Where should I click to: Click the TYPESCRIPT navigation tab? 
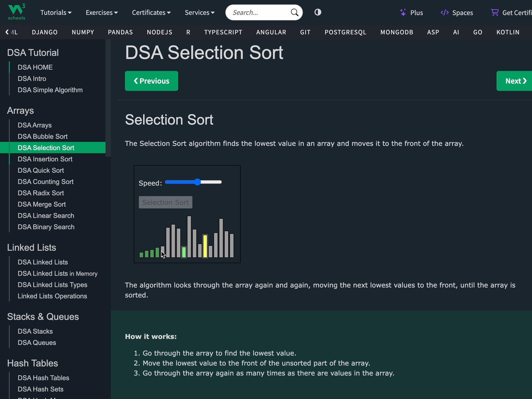223,32
